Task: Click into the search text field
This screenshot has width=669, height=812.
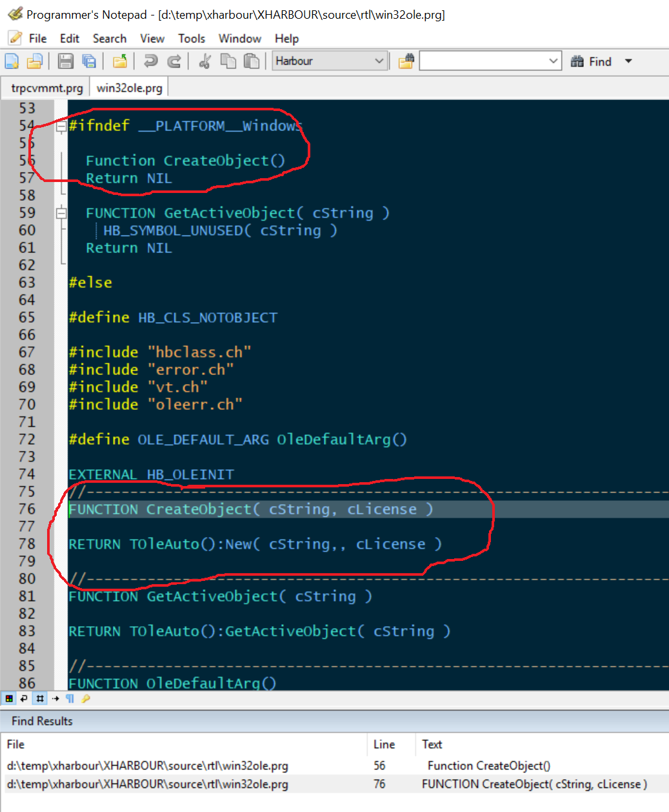Action: click(x=483, y=61)
